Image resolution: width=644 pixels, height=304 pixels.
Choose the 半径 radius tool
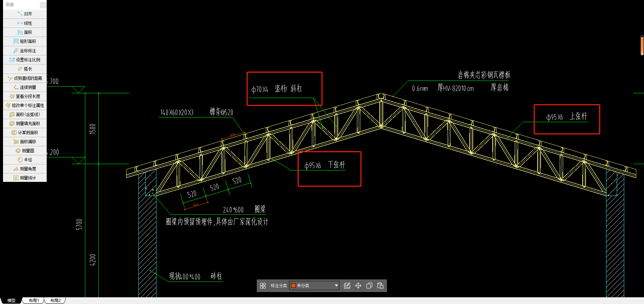pyautogui.click(x=25, y=160)
